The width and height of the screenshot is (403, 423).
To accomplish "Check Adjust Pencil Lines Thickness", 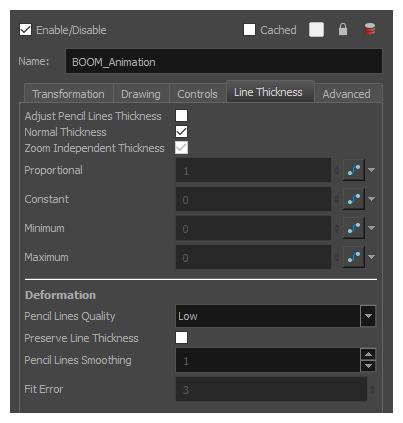I will 181,116.
